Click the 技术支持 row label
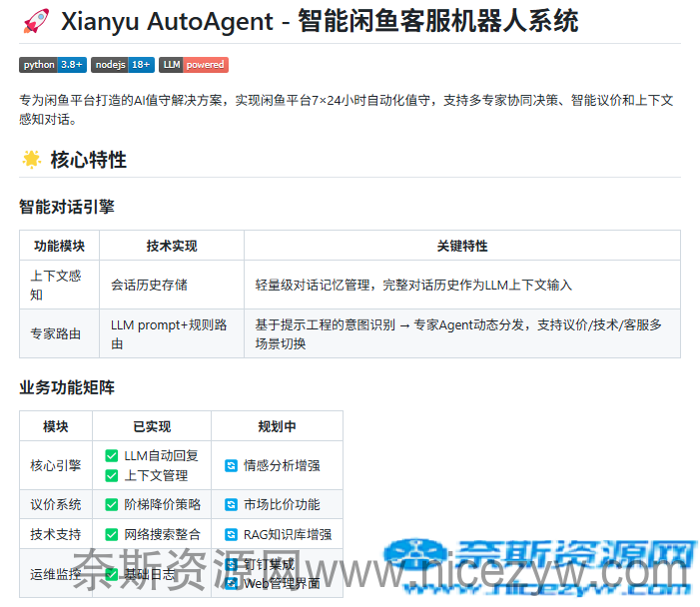 click(x=56, y=534)
